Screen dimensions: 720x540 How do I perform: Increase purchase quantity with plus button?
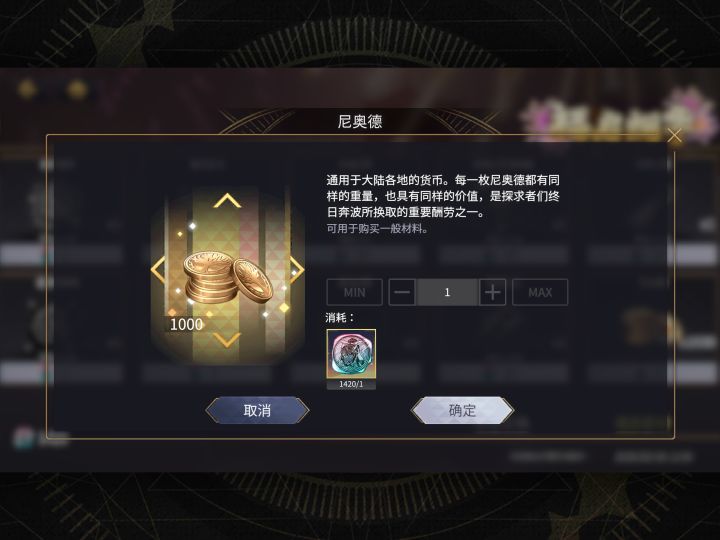492,292
